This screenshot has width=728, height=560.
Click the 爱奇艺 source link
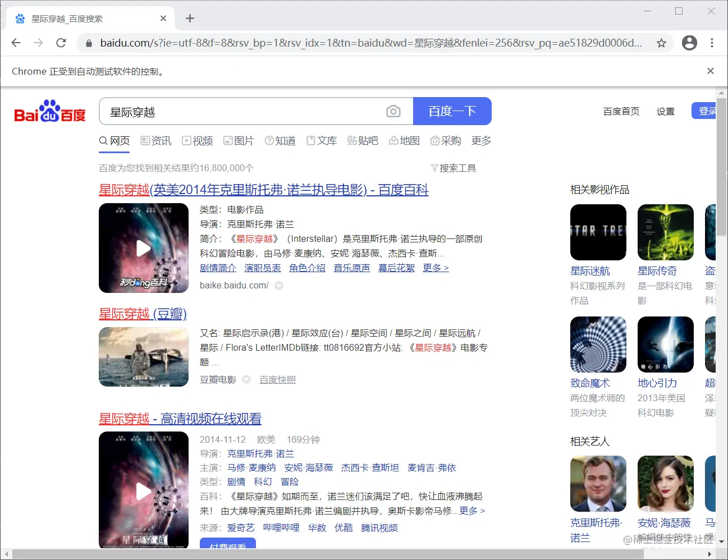pyautogui.click(x=241, y=527)
